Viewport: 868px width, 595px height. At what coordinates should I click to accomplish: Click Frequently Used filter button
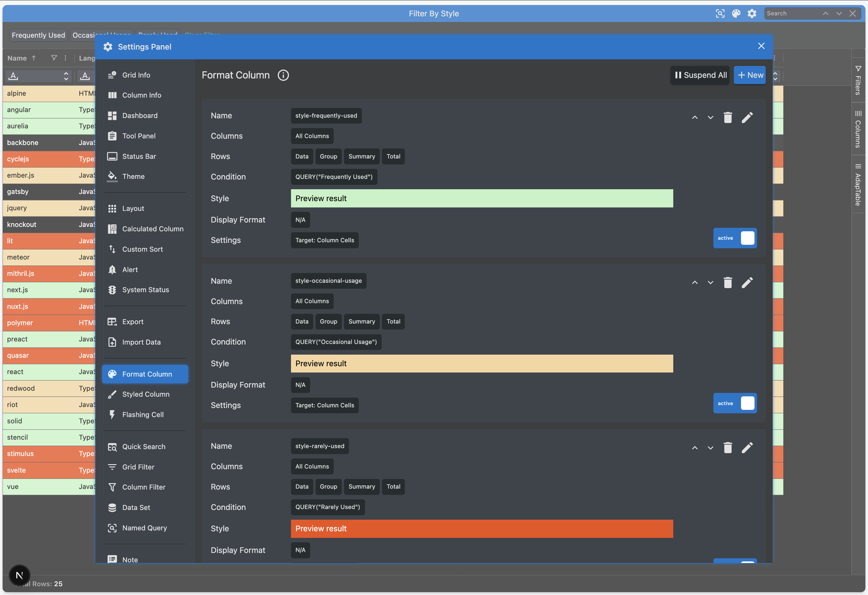(38, 35)
